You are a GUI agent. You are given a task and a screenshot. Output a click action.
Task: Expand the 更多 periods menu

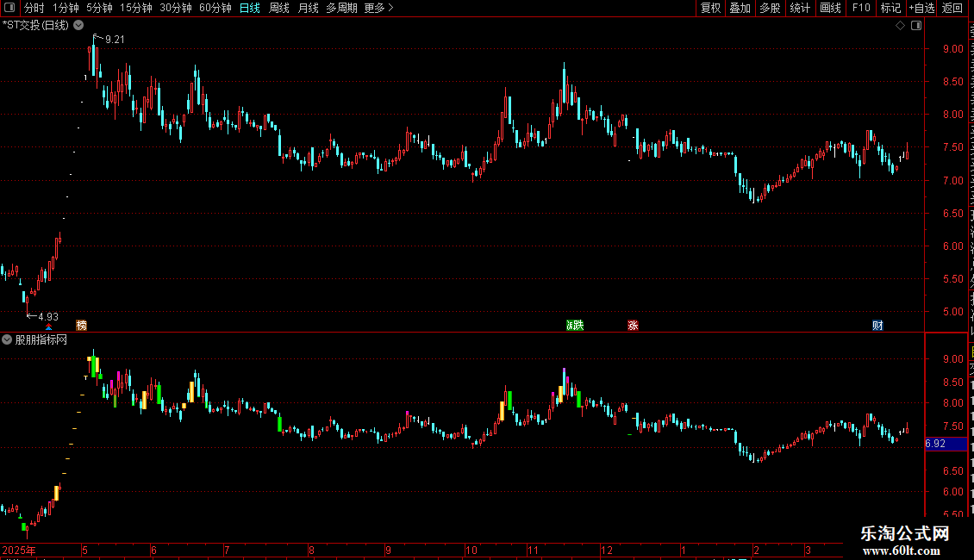tap(379, 8)
